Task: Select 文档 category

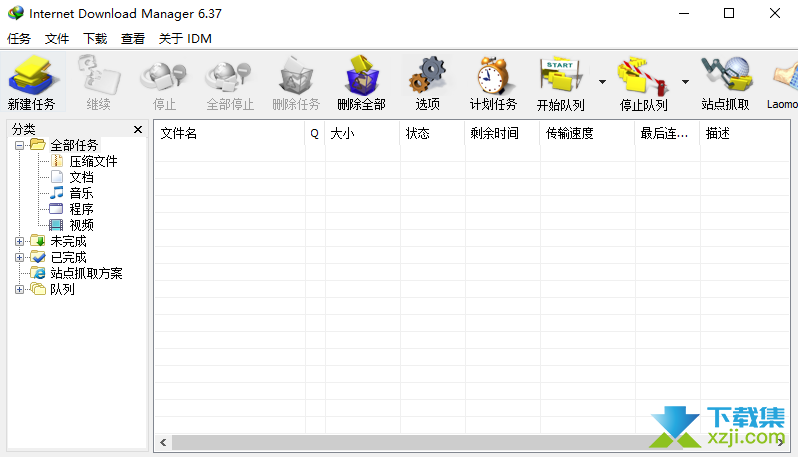Action: 81,177
